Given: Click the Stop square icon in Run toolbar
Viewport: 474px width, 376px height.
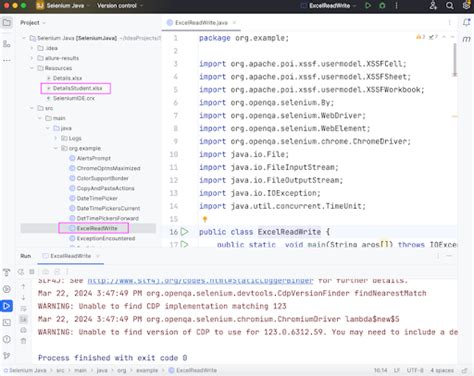Looking at the screenshot, I should [x=32, y=272].
